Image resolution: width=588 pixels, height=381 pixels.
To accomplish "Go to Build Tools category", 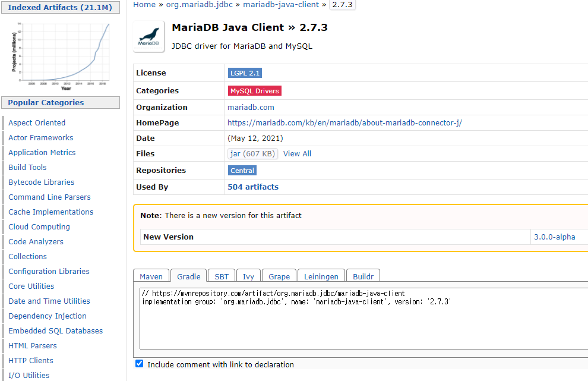I will [27, 168].
